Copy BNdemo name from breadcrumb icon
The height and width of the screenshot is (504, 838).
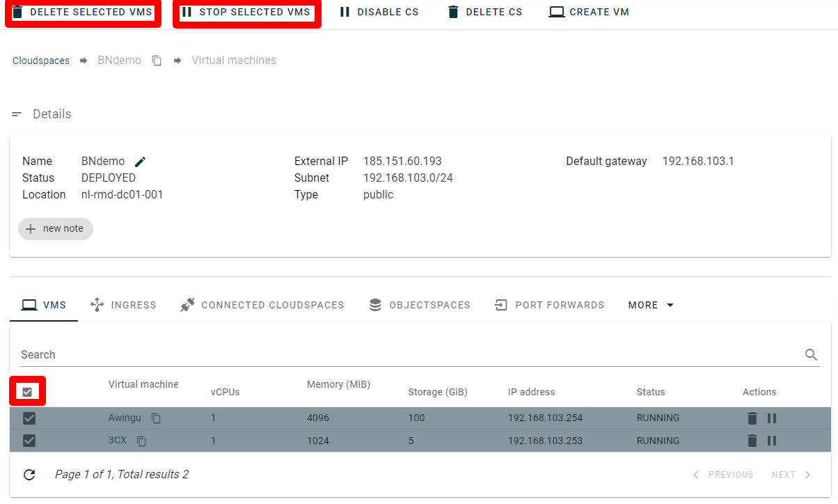pos(157,61)
